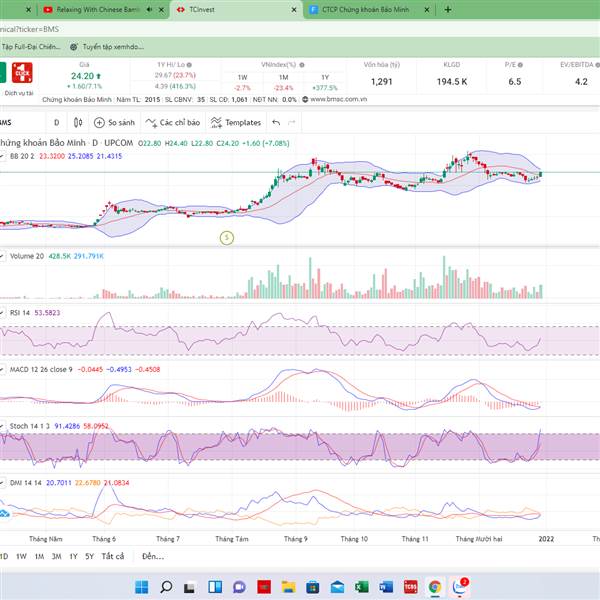Click the Vốn hóa value 1,291
600x600 pixels.
coord(382,82)
